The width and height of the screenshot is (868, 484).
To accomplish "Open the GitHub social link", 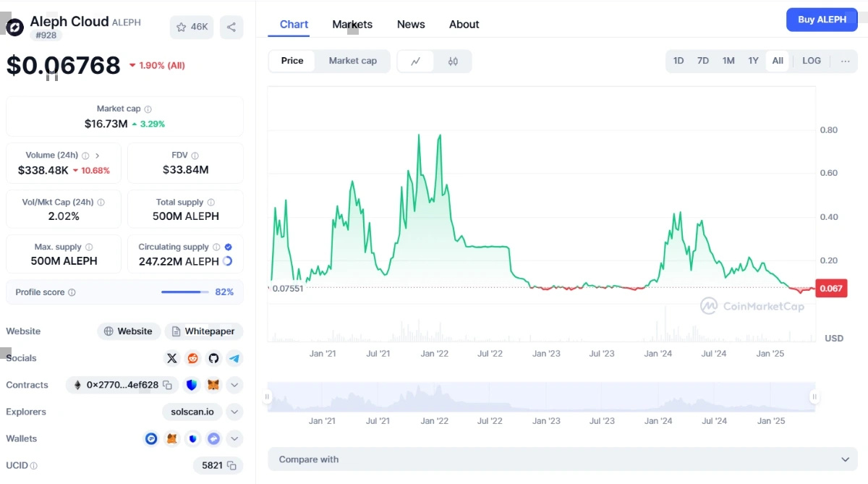I will 213,358.
